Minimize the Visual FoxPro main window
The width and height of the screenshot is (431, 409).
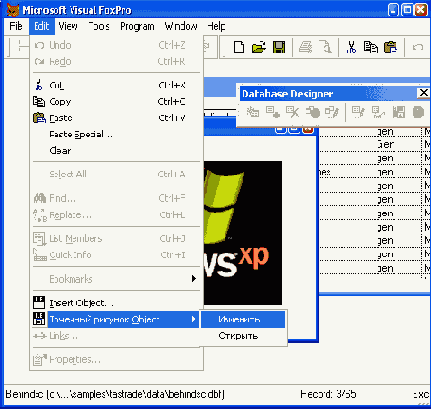tap(393, 10)
